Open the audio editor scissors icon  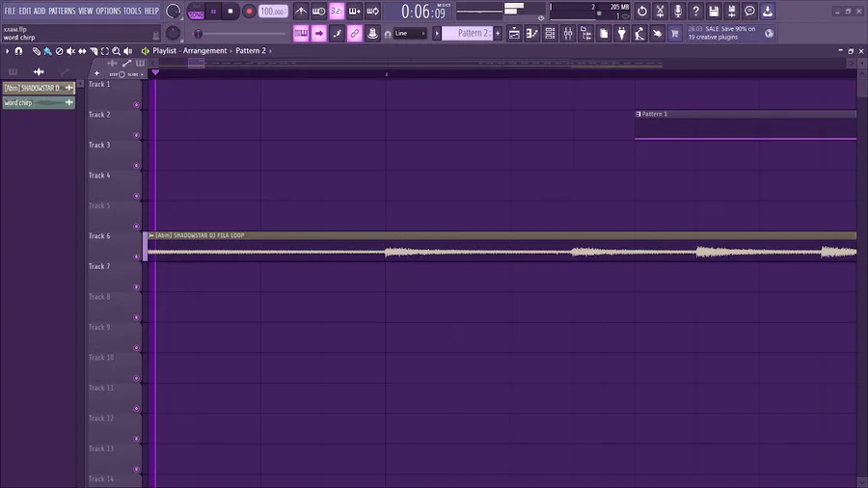660,11
